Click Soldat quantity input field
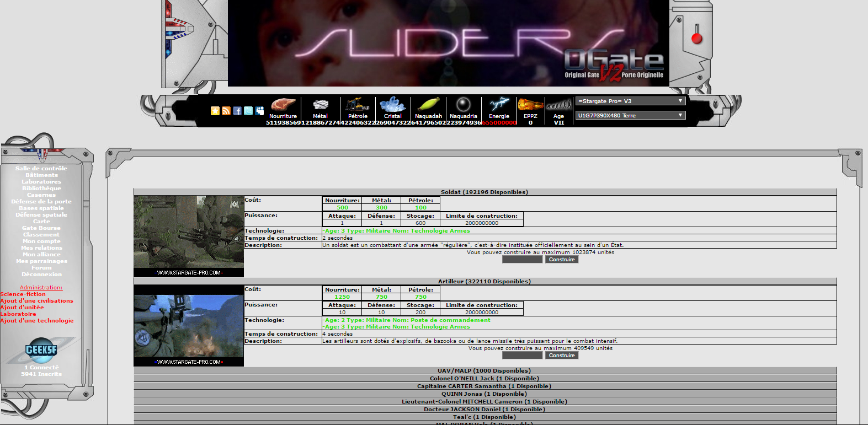868x425 pixels. (x=522, y=260)
